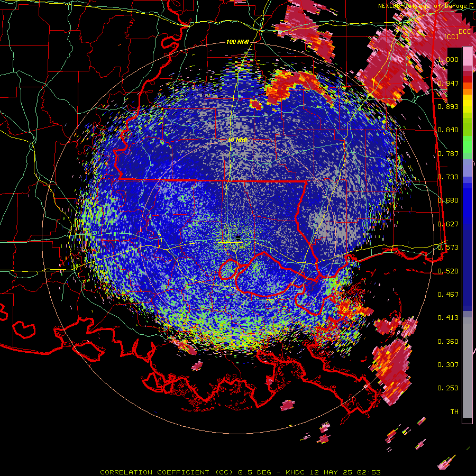Click the 0.307 legend value
Viewport: 476px width, 476px height.
448,365
